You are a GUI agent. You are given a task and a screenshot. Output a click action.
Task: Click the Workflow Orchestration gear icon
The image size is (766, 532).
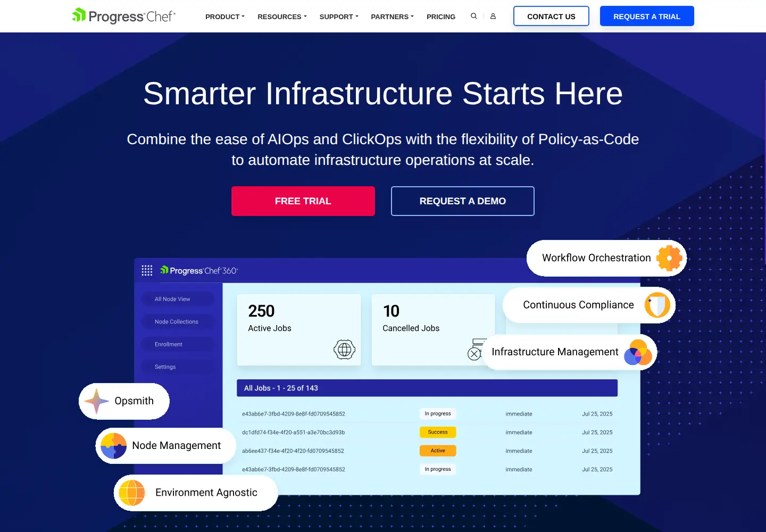669,258
